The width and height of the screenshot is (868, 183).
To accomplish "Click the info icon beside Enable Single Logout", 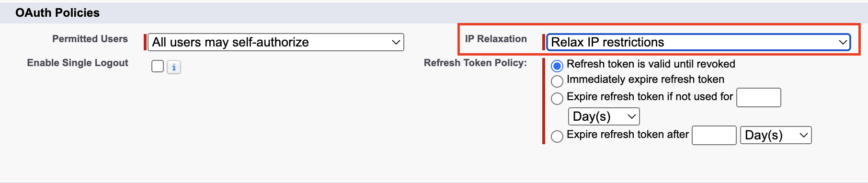I will coord(174,68).
